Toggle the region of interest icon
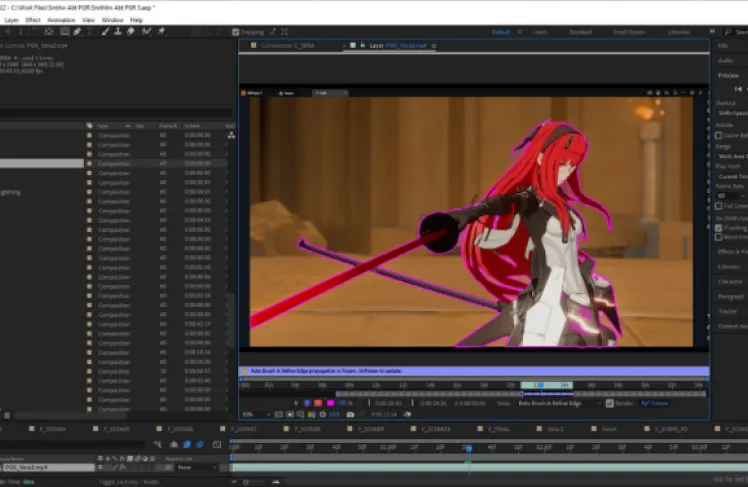The height and width of the screenshot is (487, 748). pos(290,414)
